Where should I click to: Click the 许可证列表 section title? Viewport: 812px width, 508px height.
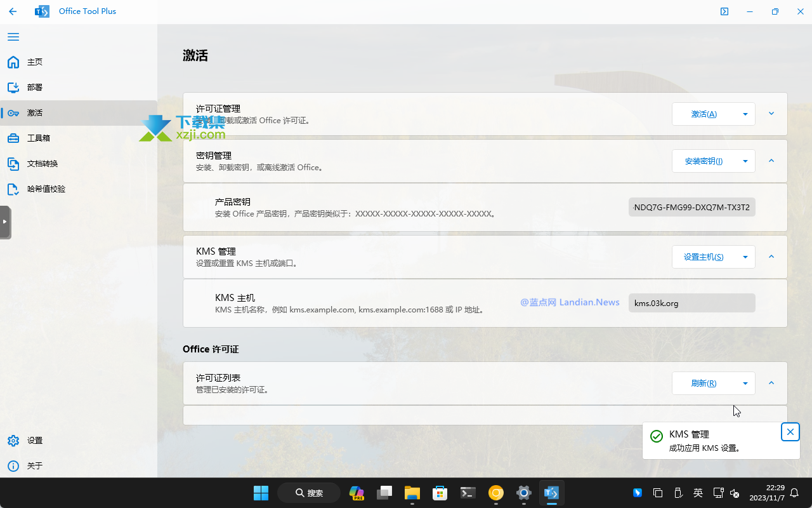coord(218,378)
